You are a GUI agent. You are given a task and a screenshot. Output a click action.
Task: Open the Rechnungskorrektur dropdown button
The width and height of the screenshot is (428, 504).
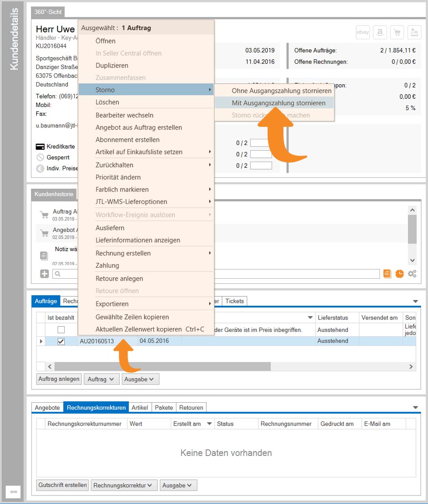(x=124, y=485)
